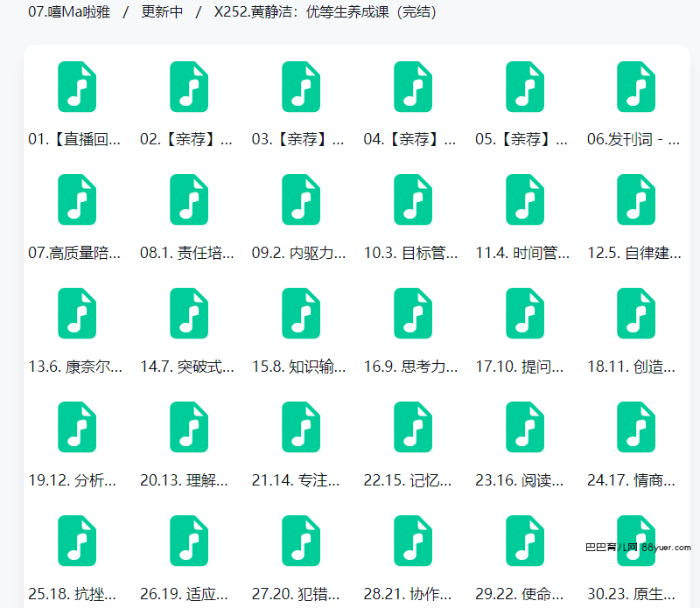Click X252.黄静洁：优等生养成课 breadcrumb
The width and height of the screenshot is (700, 608).
325,12
